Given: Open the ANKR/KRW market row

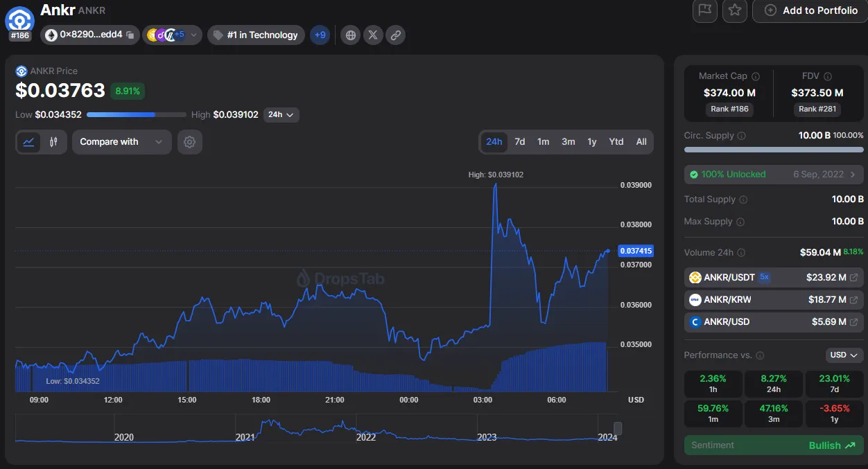Looking at the screenshot, I should point(774,299).
